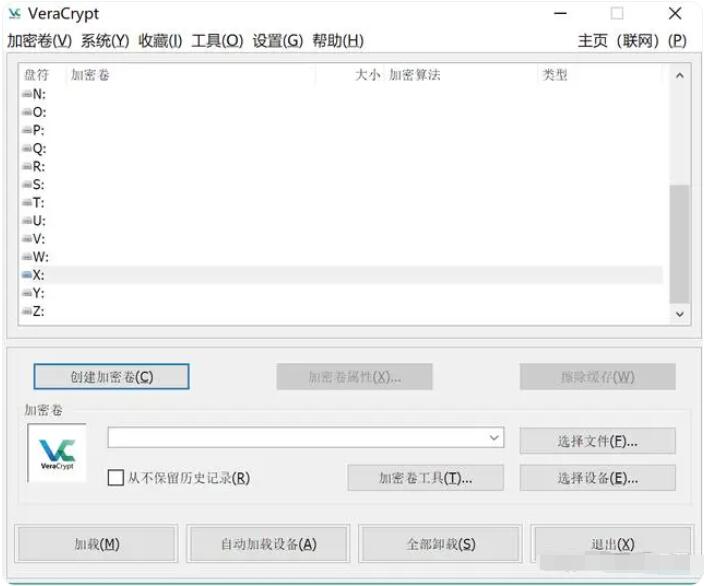Viewport: 704px width, 586px height.
Task: Enable 从不保留历史记录 checkbox
Action: pyautogui.click(x=116, y=478)
